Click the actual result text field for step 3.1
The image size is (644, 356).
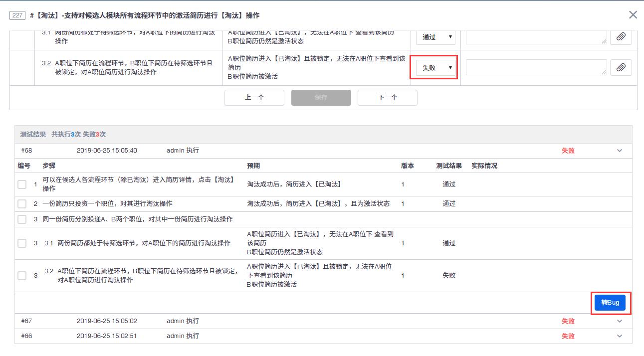pyautogui.click(x=536, y=37)
